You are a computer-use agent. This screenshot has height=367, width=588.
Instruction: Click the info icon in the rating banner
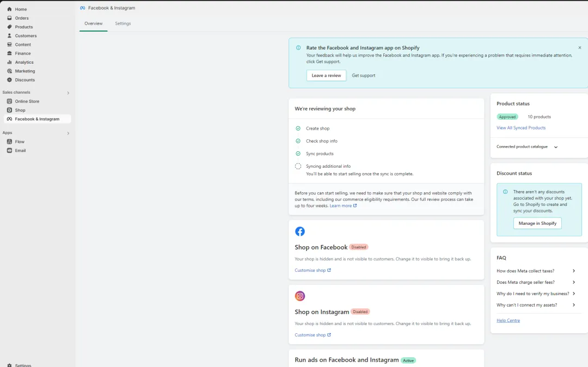tap(298, 47)
